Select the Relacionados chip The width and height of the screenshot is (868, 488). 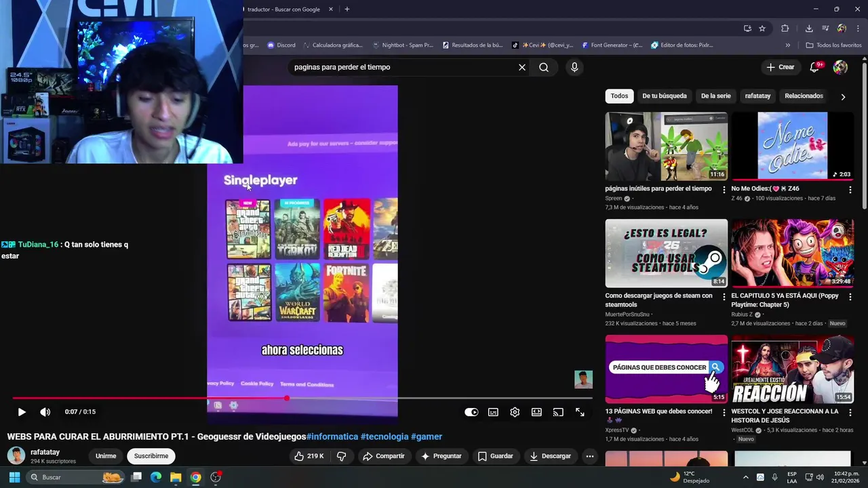(804, 96)
